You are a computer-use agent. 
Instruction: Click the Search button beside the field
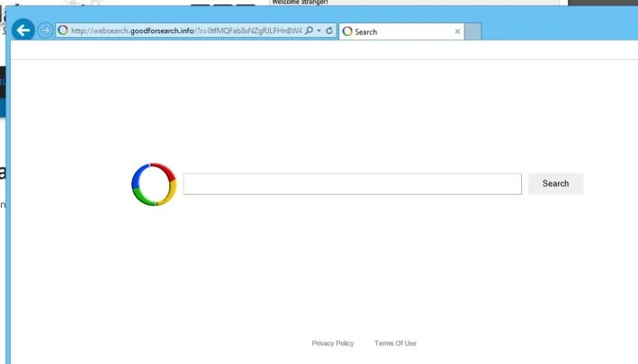pos(555,183)
